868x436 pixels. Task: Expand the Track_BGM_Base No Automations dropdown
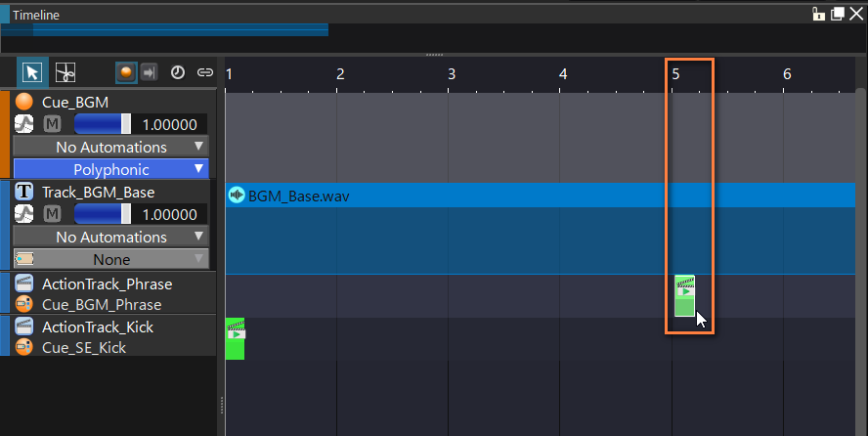click(110, 237)
